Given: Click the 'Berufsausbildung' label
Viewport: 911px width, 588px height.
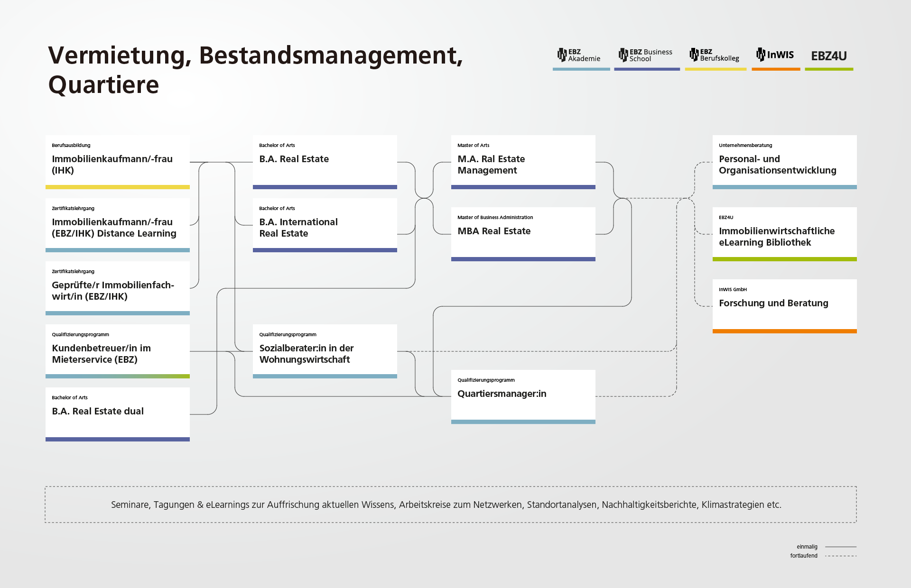Looking at the screenshot, I should pyautogui.click(x=71, y=146).
